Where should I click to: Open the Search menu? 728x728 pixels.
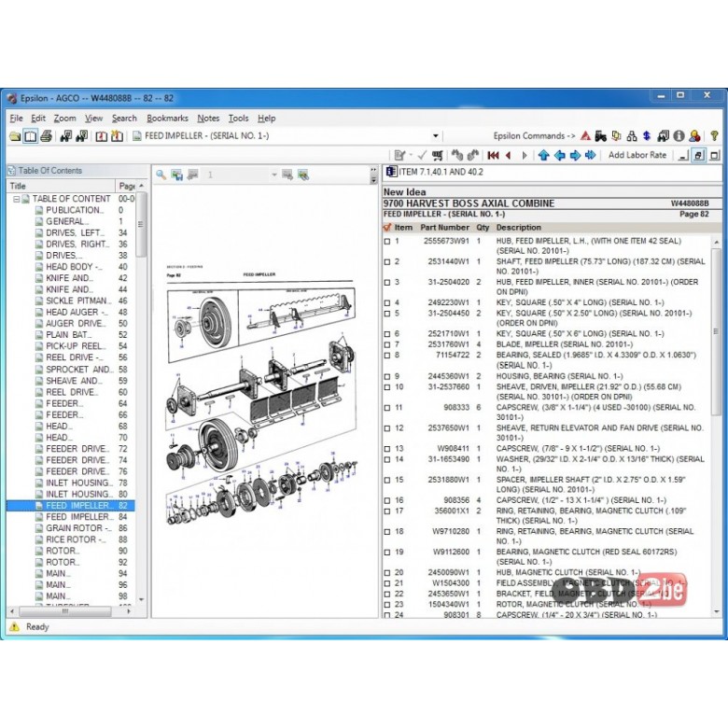pos(124,119)
